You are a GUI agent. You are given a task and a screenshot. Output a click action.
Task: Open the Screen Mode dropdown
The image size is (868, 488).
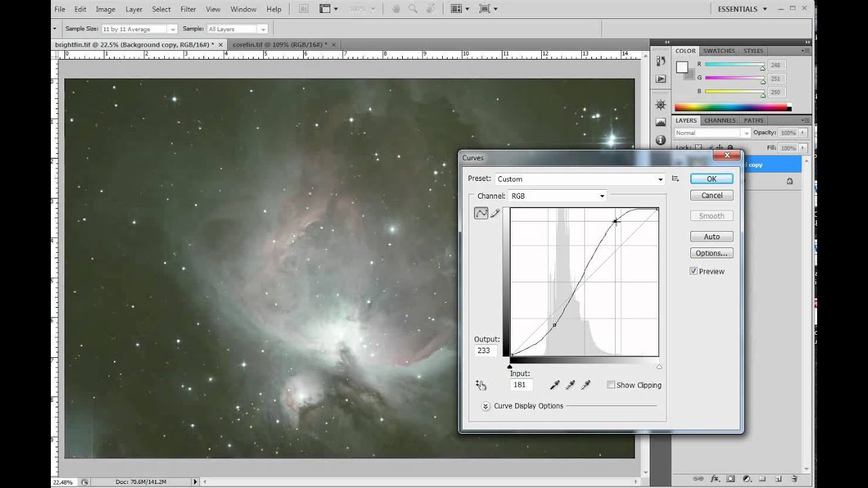pos(488,9)
